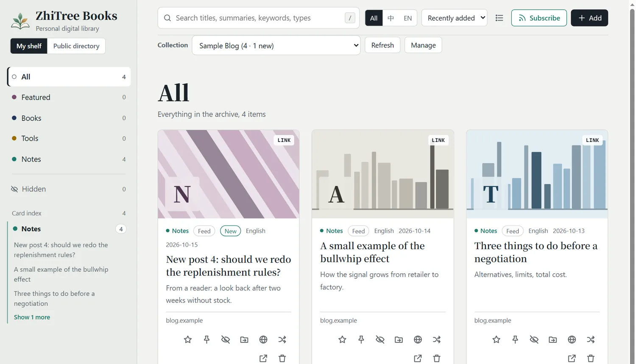Hide the negotiation card
Image resolution: width=636 pixels, height=364 pixels.
tap(534, 339)
